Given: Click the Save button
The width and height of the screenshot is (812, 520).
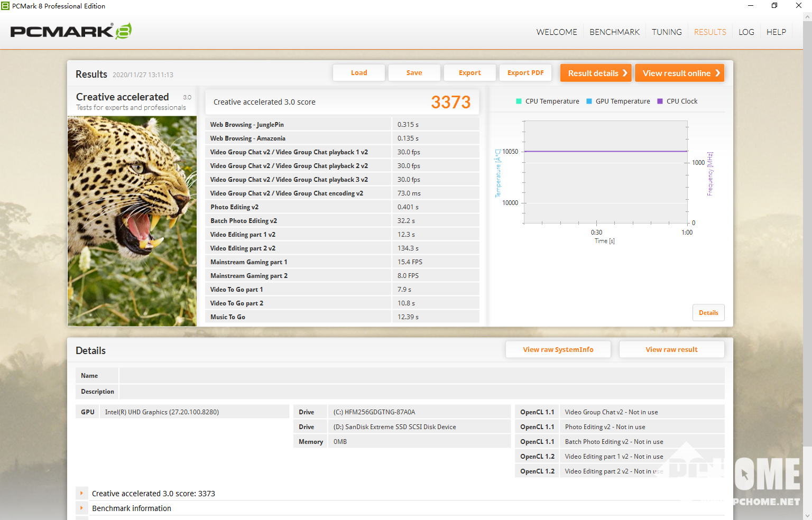Looking at the screenshot, I should tap(414, 73).
